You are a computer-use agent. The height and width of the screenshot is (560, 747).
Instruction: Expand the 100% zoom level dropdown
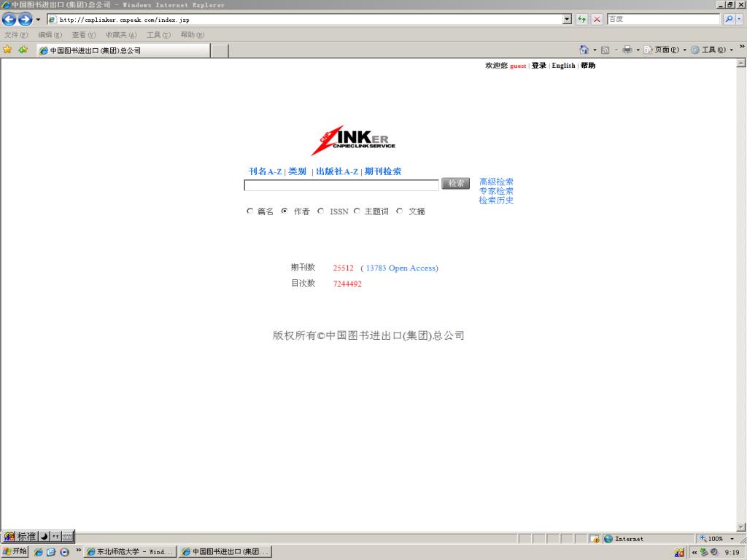pos(732,539)
